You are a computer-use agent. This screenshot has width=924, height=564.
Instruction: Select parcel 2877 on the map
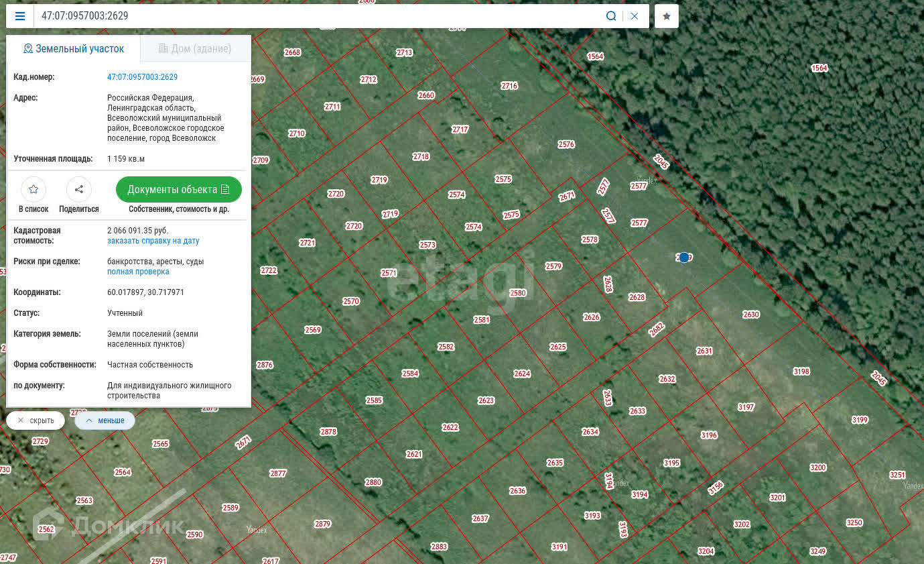point(278,473)
